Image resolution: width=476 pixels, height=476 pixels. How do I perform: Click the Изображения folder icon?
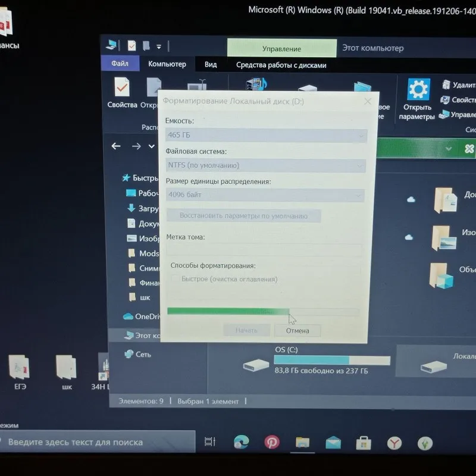coord(444,238)
